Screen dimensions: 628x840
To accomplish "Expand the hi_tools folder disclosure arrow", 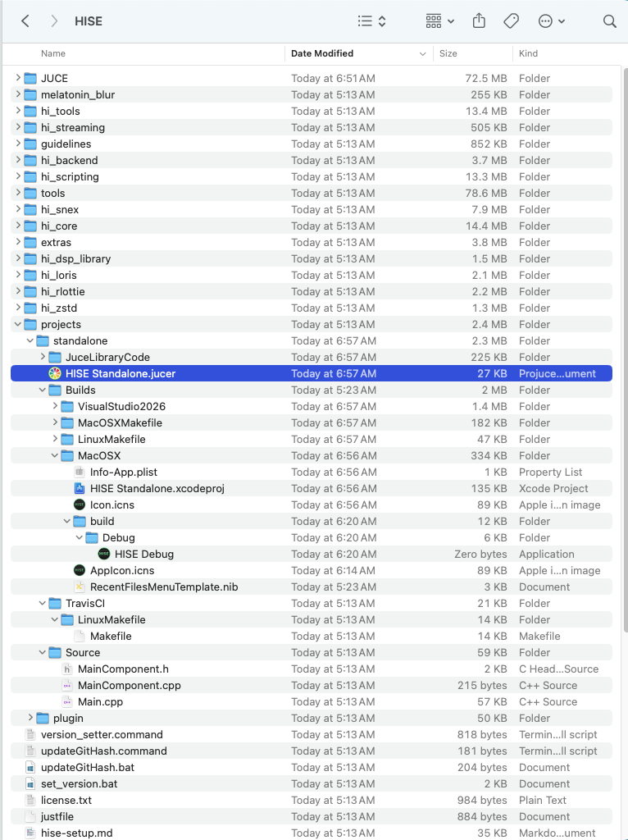I will point(18,111).
